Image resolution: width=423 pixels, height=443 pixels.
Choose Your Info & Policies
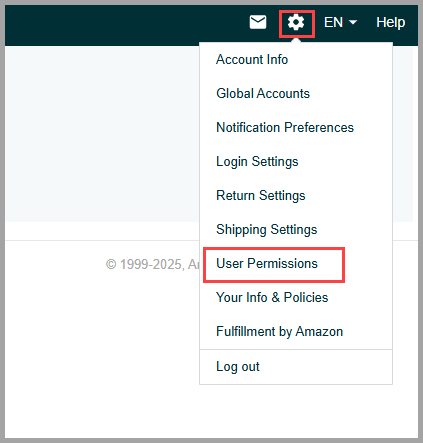272,298
